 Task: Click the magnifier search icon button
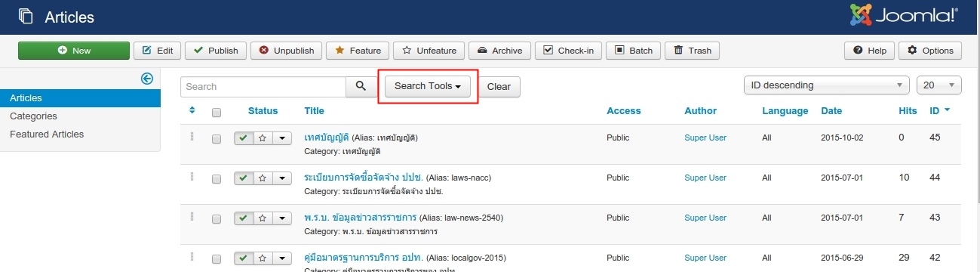[361, 86]
